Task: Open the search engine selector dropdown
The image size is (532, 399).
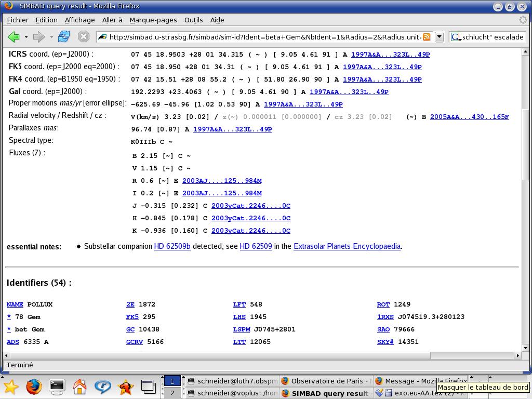Action: click(456, 37)
